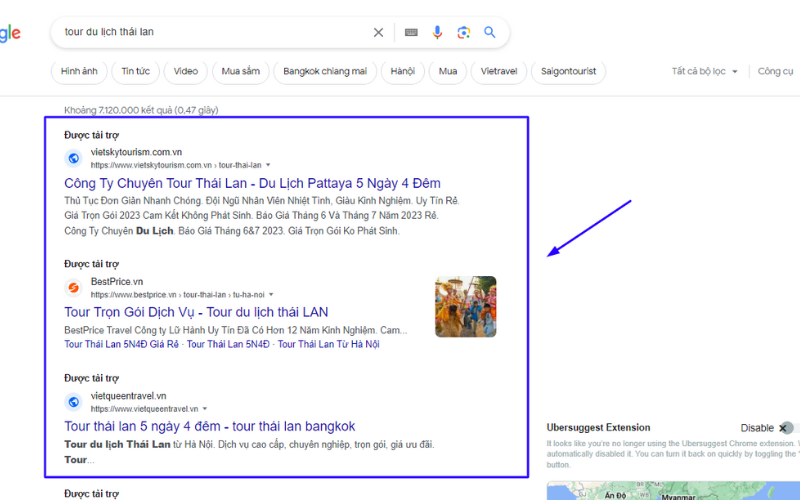The height and width of the screenshot is (500, 800).
Task: Open the on-screen keyboard icon
Action: point(411,33)
